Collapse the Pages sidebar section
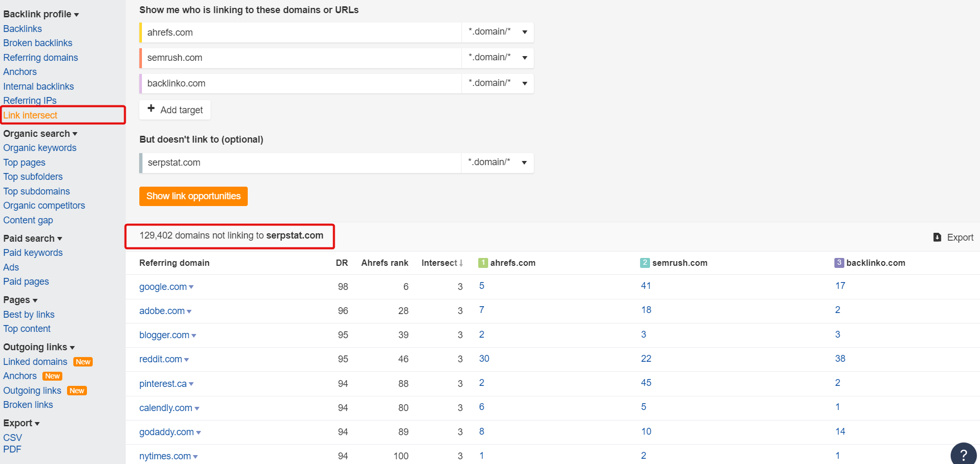This screenshot has width=980, height=464. [20, 300]
